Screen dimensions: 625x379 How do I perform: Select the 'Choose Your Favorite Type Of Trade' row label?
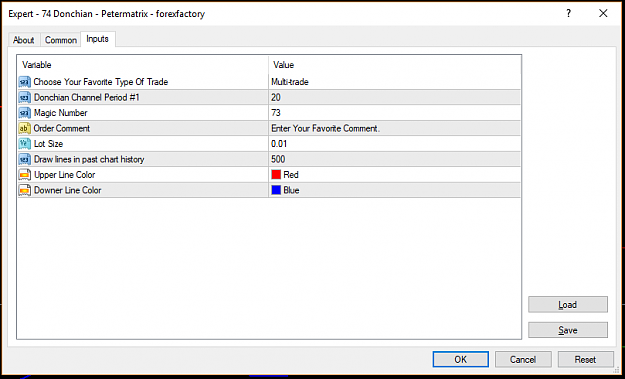pos(101,82)
